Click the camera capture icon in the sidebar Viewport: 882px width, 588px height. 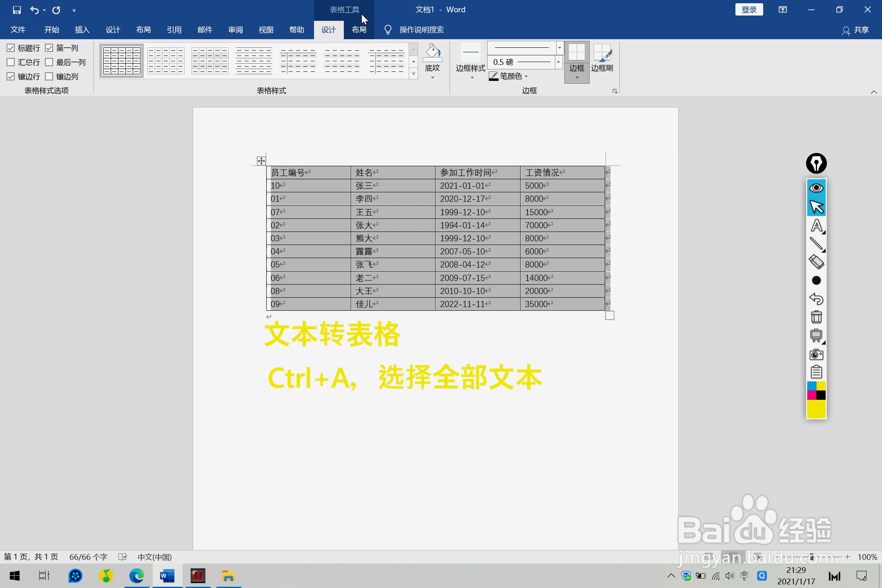coord(816,354)
